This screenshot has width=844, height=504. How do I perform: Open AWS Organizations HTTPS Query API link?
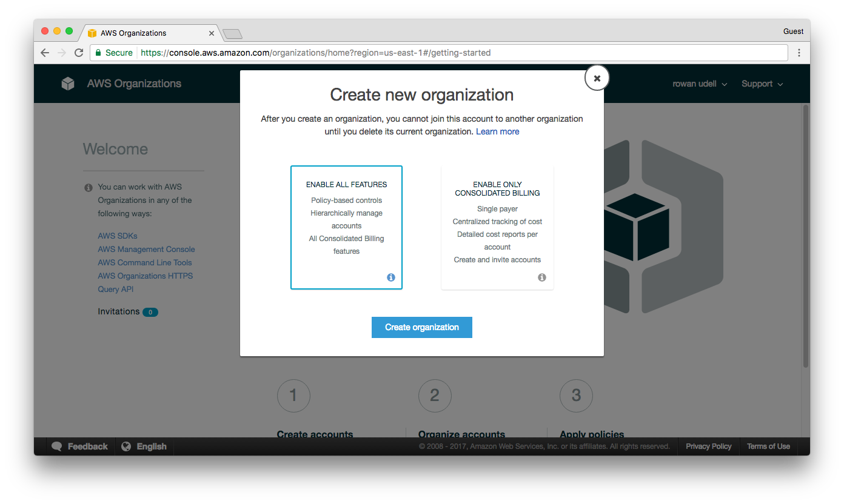pyautogui.click(x=146, y=282)
